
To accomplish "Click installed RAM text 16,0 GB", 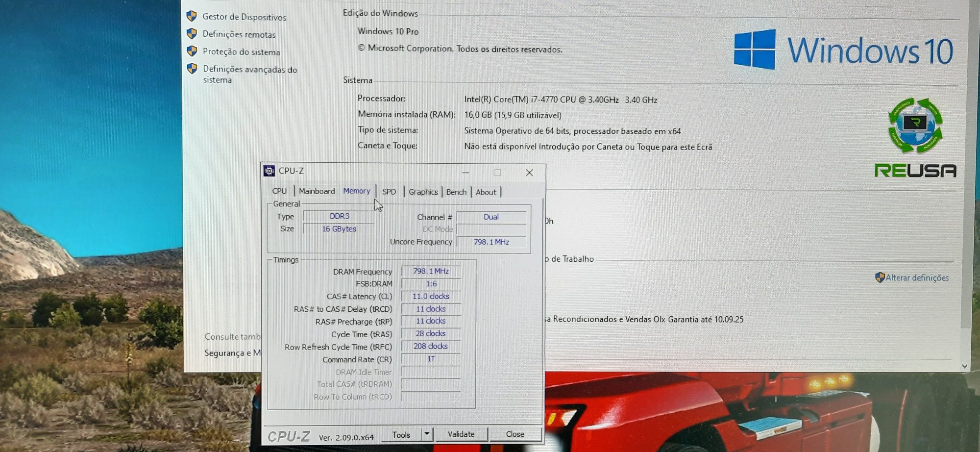I will (513, 115).
